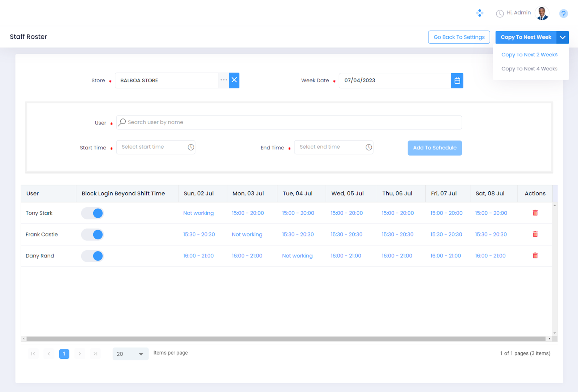Open the help question mark icon
Image resolution: width=578 pixels, height=392 pixels.
tap(563, 14)
